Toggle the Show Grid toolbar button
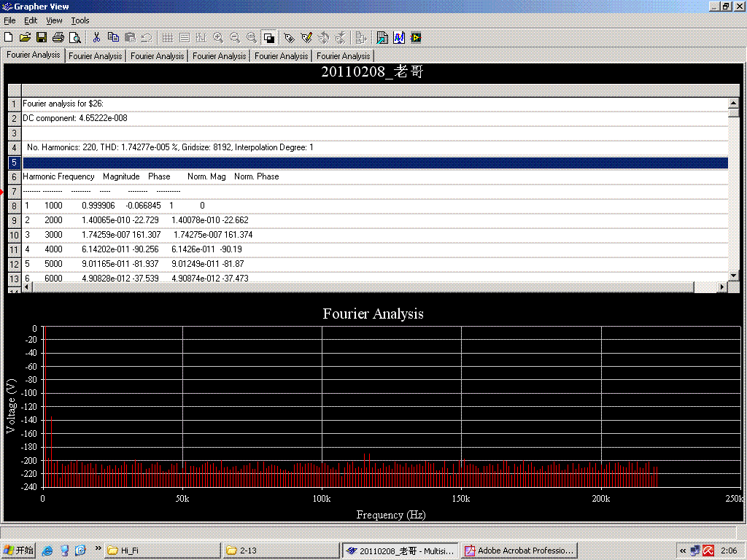The image size is (747, 560). click(x=168, y=37)
